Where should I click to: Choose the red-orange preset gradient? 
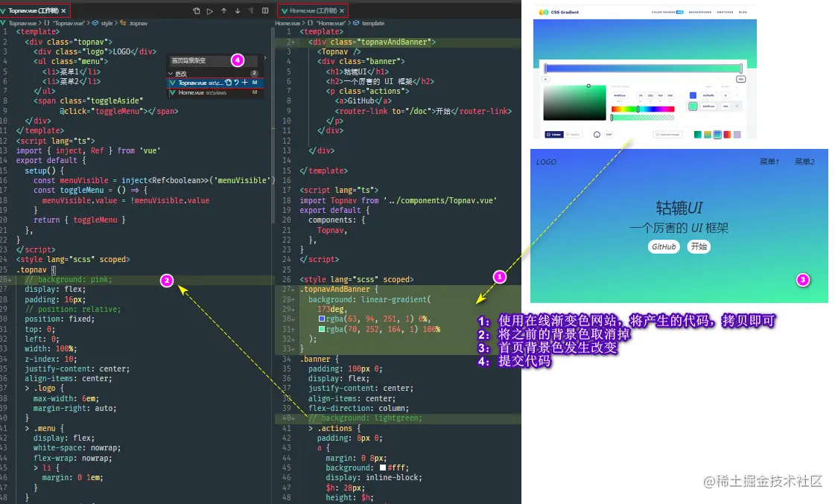[x=727, y=135]
